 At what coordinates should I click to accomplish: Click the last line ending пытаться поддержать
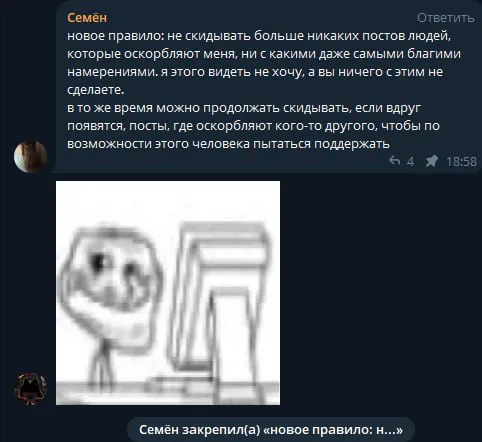[x=228, y=144]
